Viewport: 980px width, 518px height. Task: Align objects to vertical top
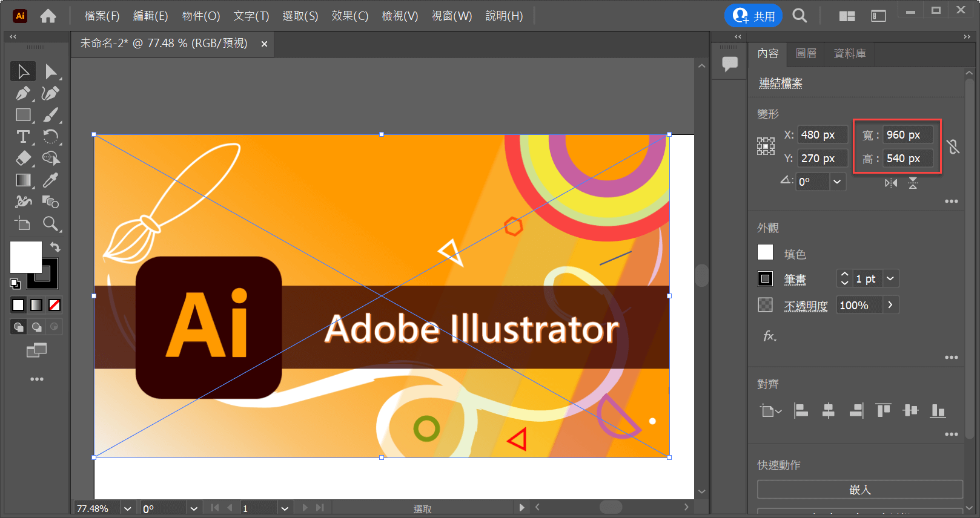[884, 410]
